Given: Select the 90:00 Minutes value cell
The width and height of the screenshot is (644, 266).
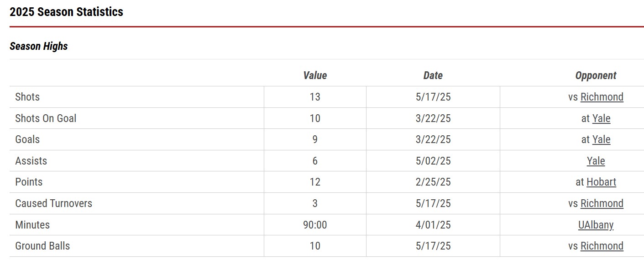Looking at the screenshot, I should coord(315,225).
